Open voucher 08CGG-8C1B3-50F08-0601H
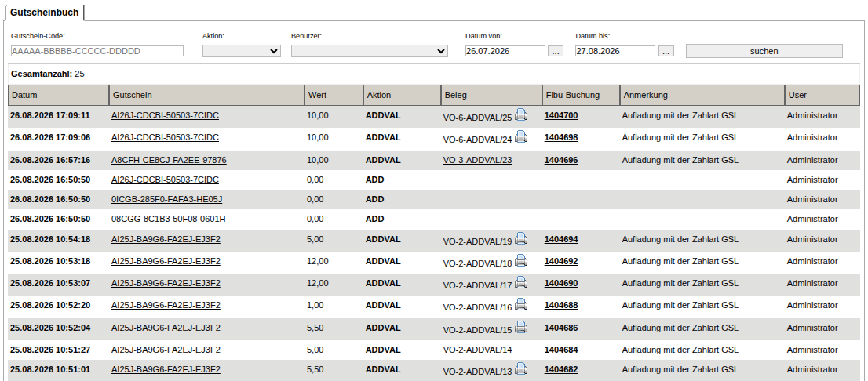868x381 pixels. (168, 219)
